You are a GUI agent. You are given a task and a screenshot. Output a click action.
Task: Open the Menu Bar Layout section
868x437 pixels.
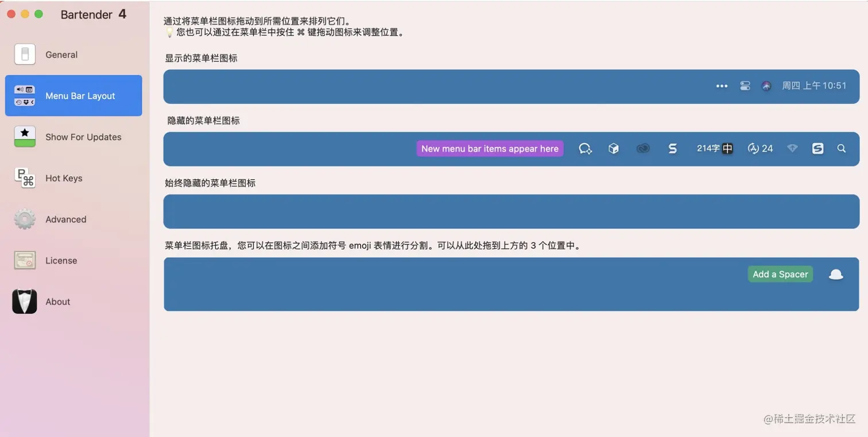[80, 95]
